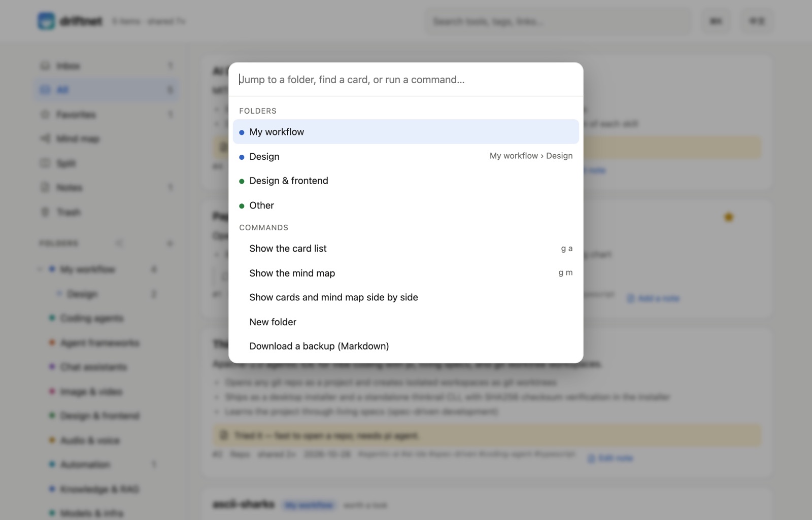Collapse the sidebar My workflow folder chevron

click(40, 269)
